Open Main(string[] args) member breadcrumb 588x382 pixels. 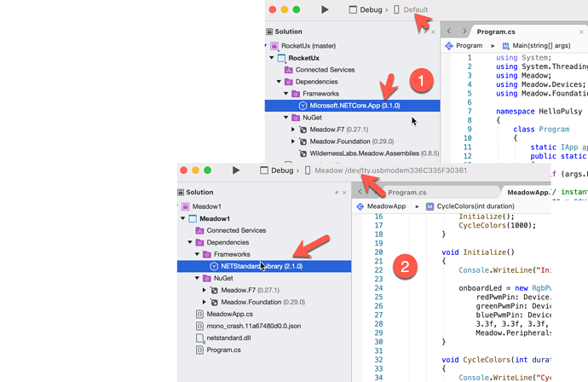pos(537,46)
